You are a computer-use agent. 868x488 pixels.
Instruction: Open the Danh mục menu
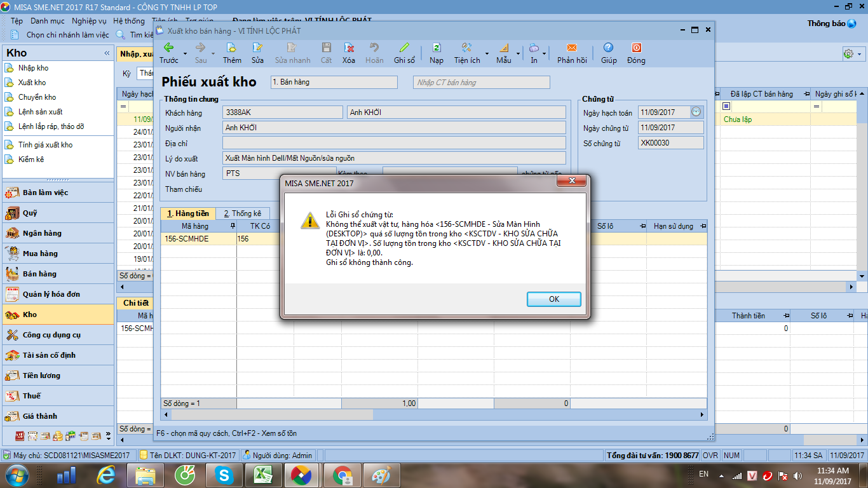(x=48, y=21)
